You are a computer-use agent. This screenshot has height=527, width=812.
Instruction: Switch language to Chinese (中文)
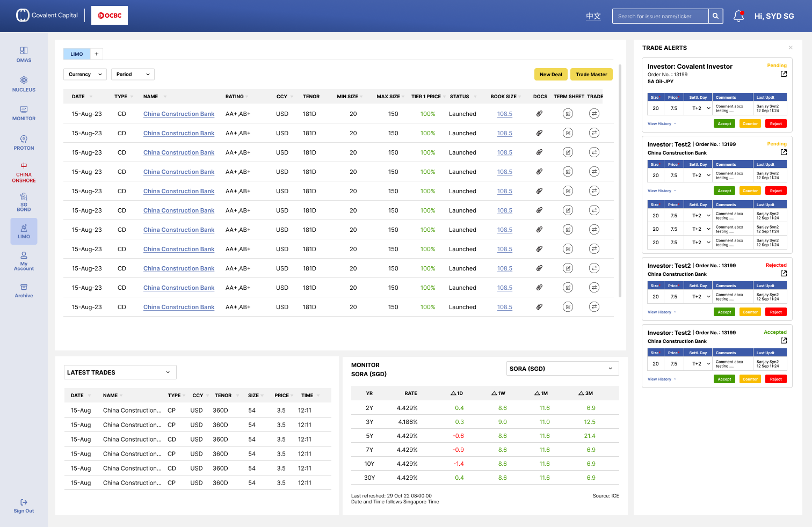(593, 16)
